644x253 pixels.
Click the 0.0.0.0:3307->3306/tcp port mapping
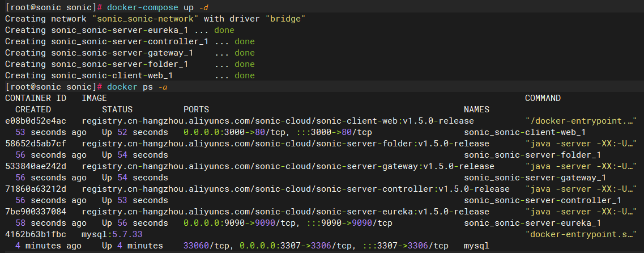295,246
